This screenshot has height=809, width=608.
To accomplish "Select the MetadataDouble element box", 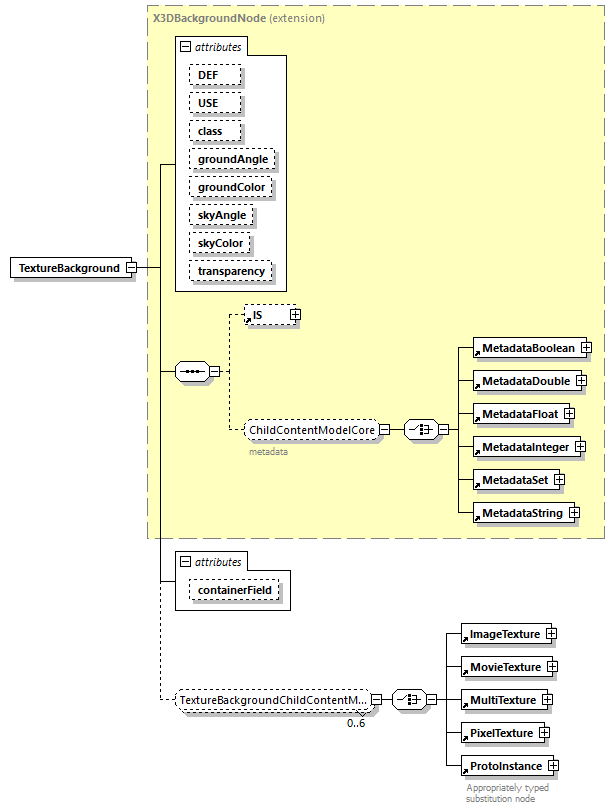I will pos(525,381).
